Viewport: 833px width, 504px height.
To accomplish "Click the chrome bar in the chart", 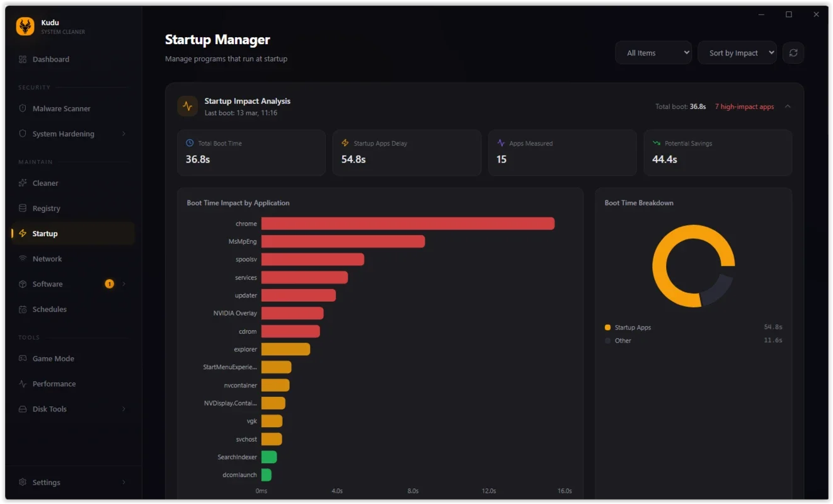I will (x=407, y=224).
